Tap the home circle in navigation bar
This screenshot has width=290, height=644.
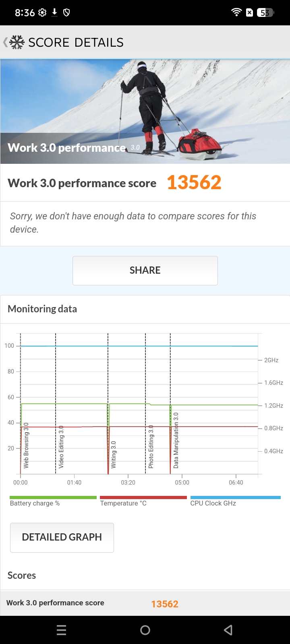[145, 630]
